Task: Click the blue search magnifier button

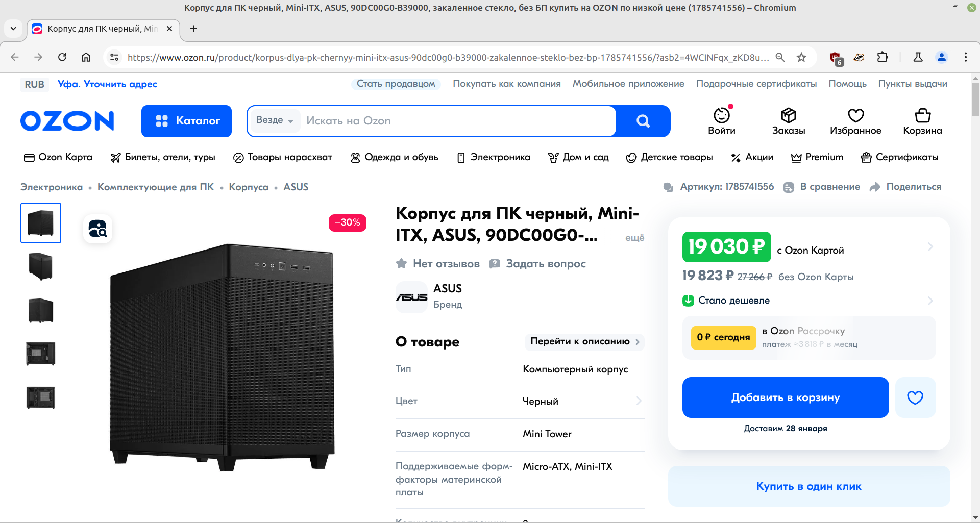Action: click(x=643, y=121)
